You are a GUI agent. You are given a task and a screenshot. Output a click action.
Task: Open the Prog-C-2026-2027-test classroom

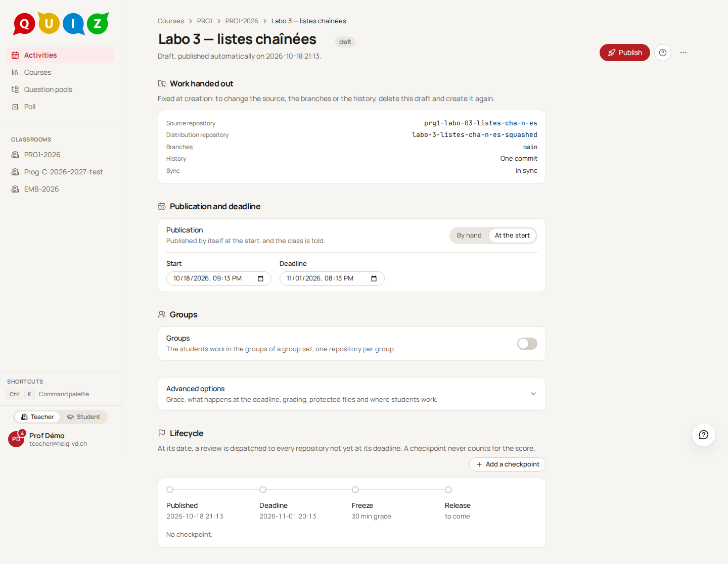[60, 172]
